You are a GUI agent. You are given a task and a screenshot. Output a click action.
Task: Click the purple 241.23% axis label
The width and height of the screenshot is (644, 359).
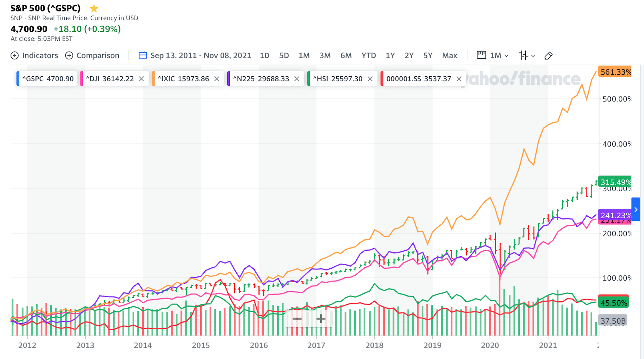pos(615,215)
